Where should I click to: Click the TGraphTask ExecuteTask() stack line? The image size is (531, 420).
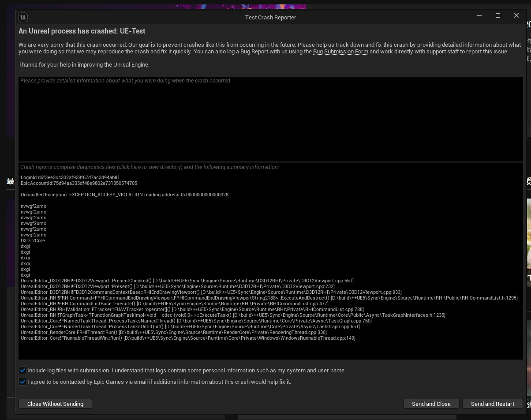pos(233,315)
